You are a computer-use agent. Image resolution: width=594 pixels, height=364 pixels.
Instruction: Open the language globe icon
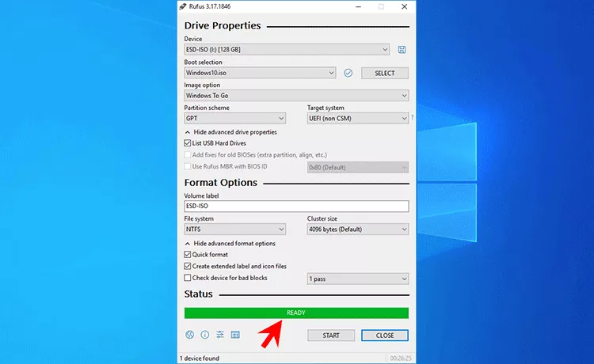click(190, 335)
